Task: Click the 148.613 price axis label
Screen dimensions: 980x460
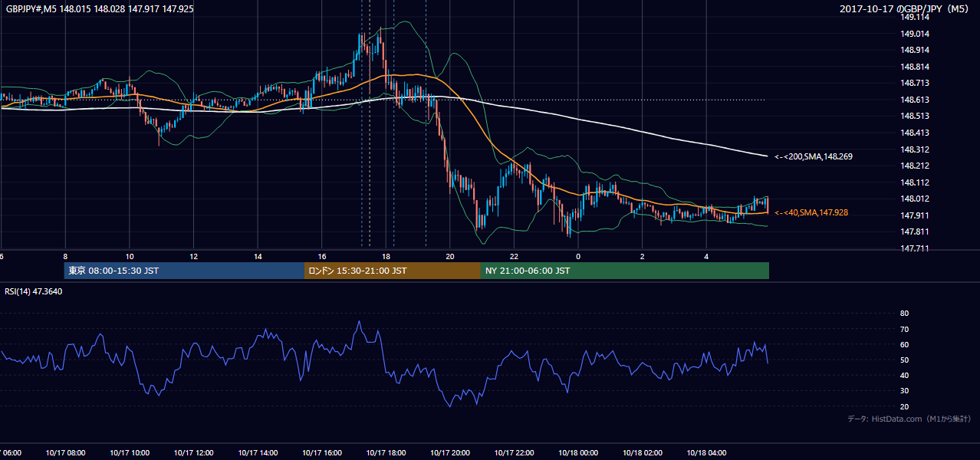Action: click(915, 100)
